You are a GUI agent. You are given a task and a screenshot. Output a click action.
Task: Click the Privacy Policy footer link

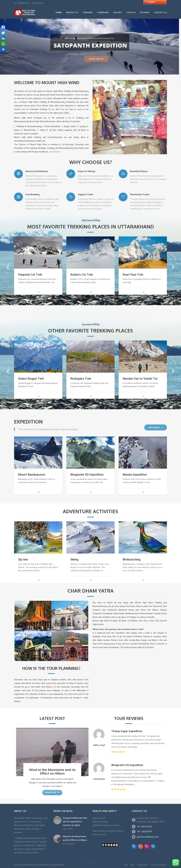point(143,865)
